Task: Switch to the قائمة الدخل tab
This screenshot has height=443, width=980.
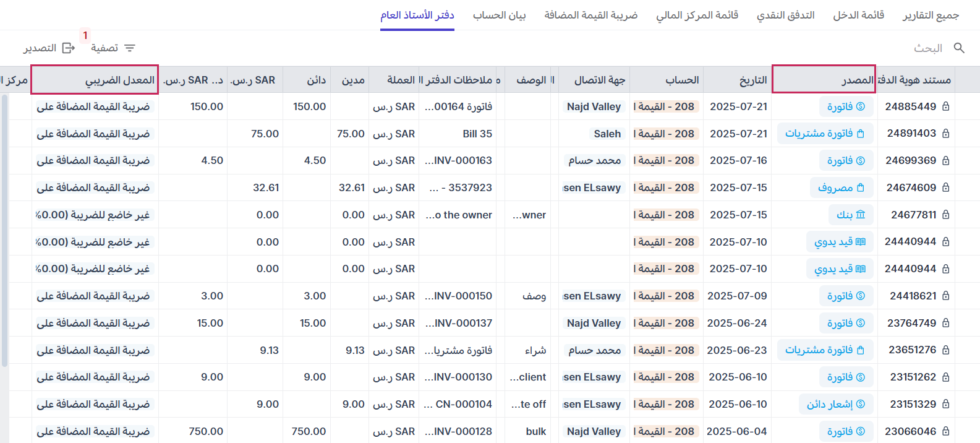Action: 858,15
